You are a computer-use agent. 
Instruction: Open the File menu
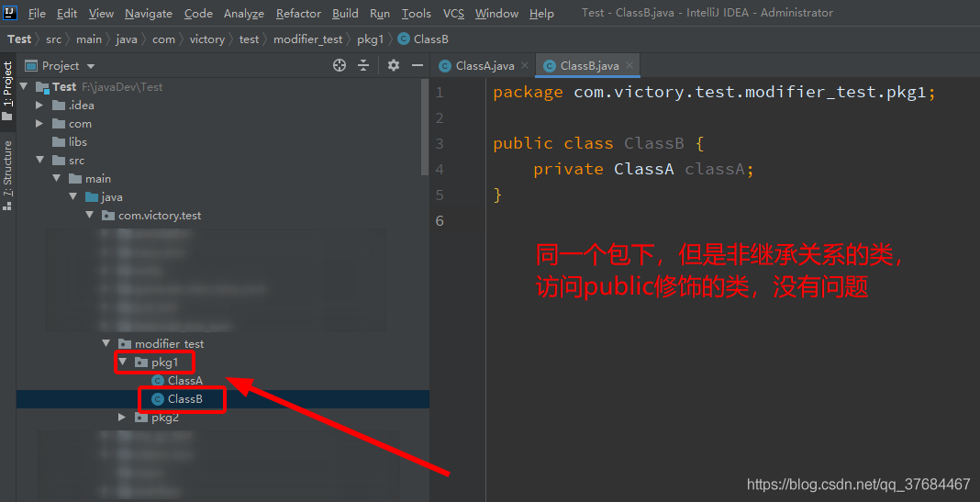pos(37,13)
